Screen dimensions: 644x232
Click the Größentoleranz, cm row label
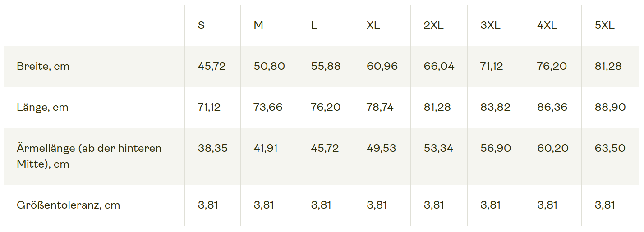(68, 205)
